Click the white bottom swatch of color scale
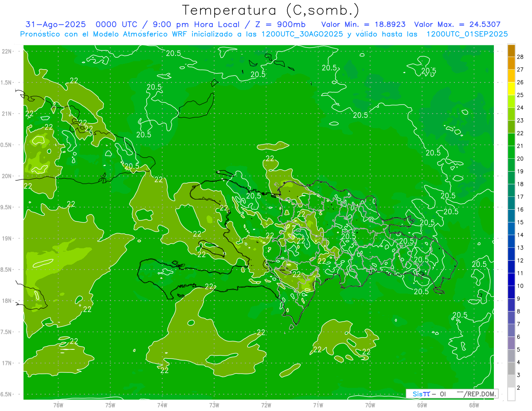 coord(511,394)
